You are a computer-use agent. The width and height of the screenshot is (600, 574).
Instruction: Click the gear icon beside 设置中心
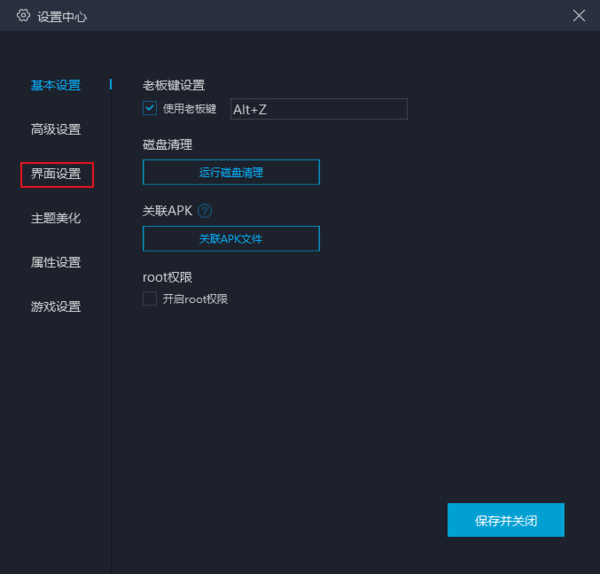23,15
